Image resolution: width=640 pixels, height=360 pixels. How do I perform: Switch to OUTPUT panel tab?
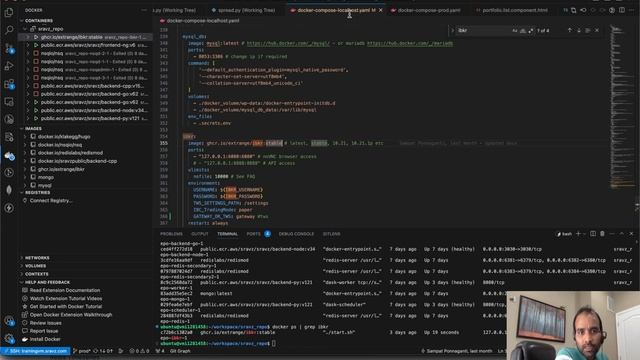(200, 234)
